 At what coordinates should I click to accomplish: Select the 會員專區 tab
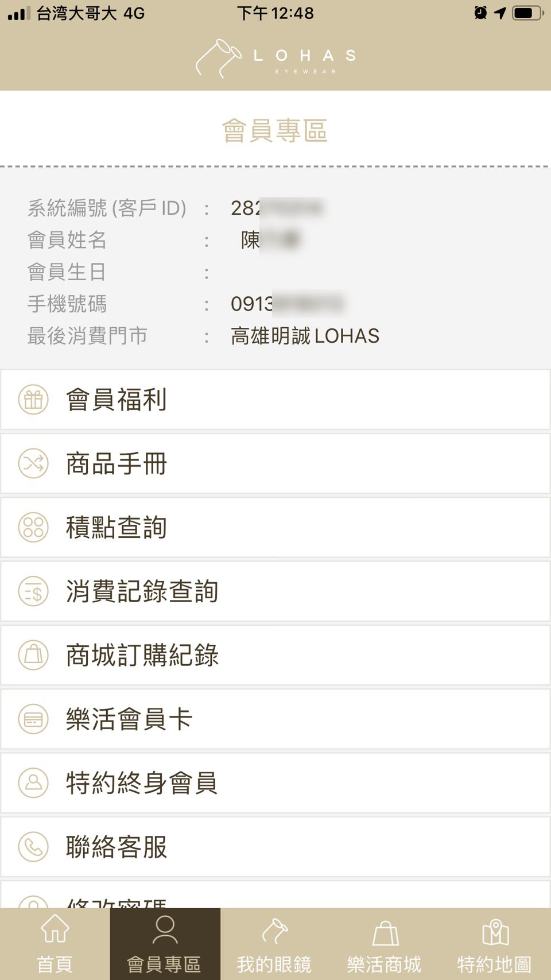(x=165, y=944)
